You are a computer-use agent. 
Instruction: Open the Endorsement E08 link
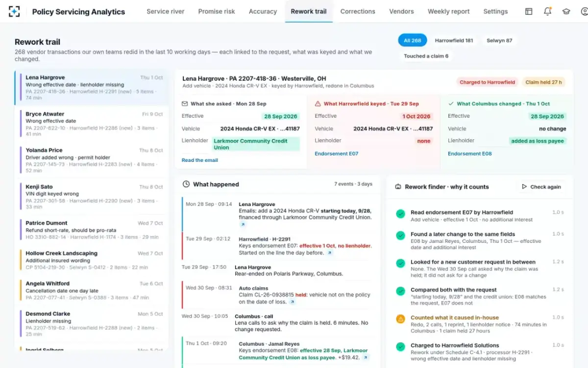[469, 154]
